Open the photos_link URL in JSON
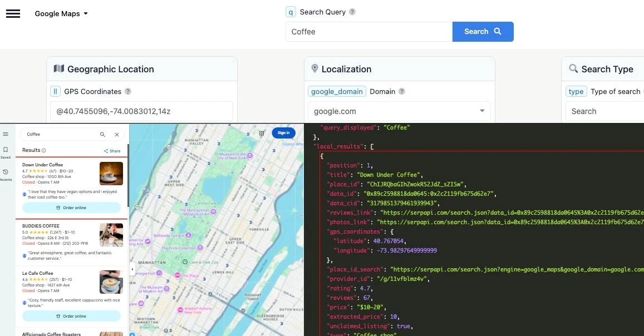 coord(510,222)
